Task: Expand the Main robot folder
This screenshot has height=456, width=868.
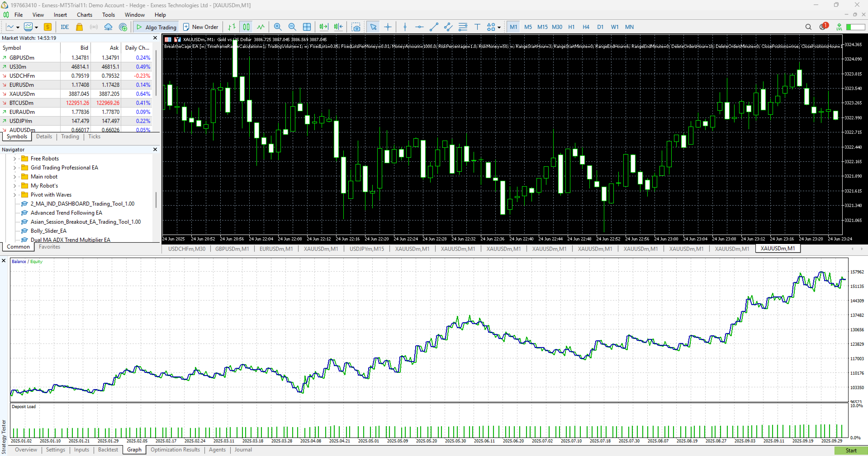Action: tap(14, 177)
